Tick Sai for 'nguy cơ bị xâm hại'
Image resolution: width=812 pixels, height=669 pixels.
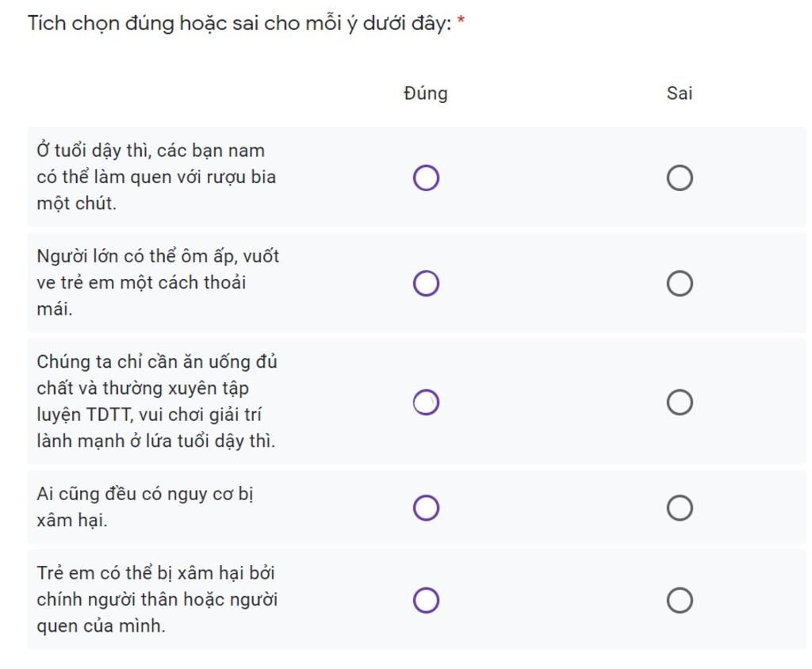680,507
